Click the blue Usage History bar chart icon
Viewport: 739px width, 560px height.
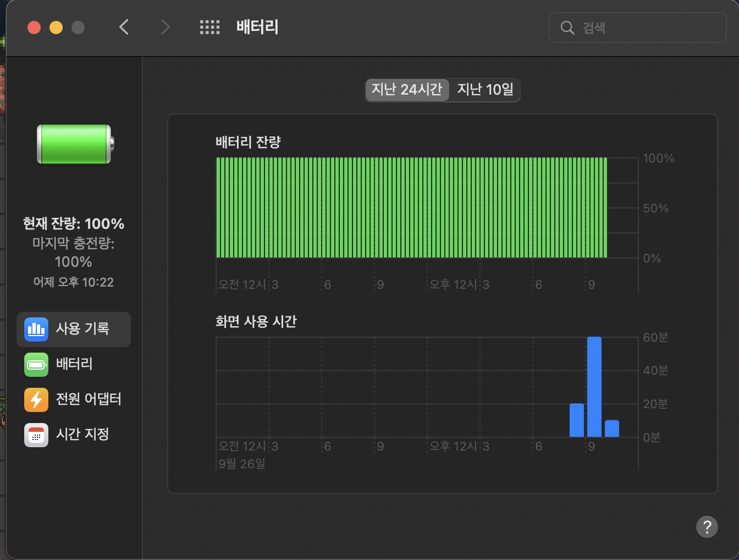pyautogui.click(x=36, y=329)
